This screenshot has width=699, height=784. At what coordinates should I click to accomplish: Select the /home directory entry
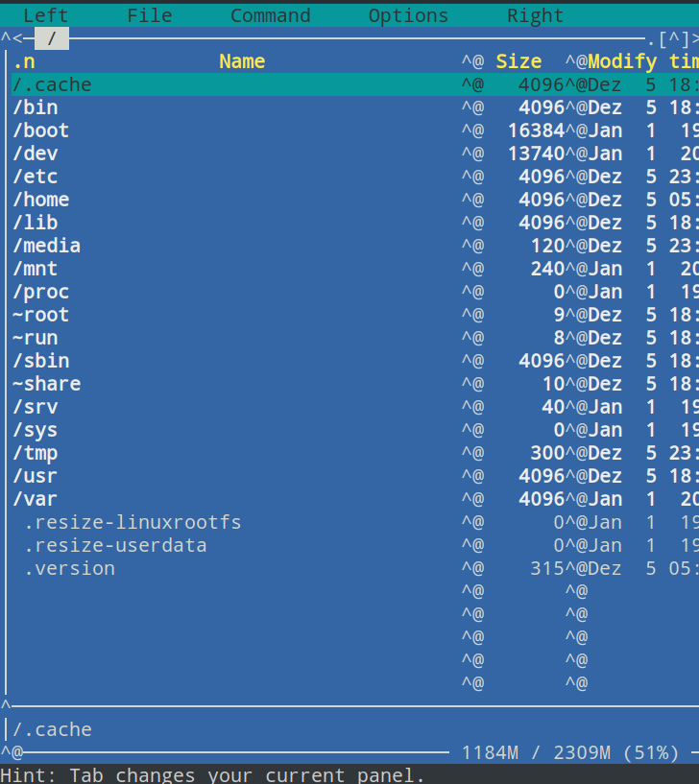click(x=40, y=200)
